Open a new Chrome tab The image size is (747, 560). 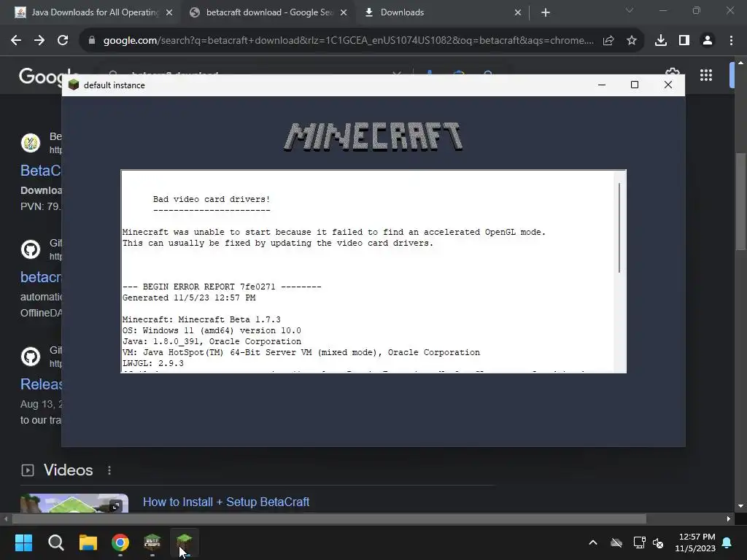pos(546,12)
